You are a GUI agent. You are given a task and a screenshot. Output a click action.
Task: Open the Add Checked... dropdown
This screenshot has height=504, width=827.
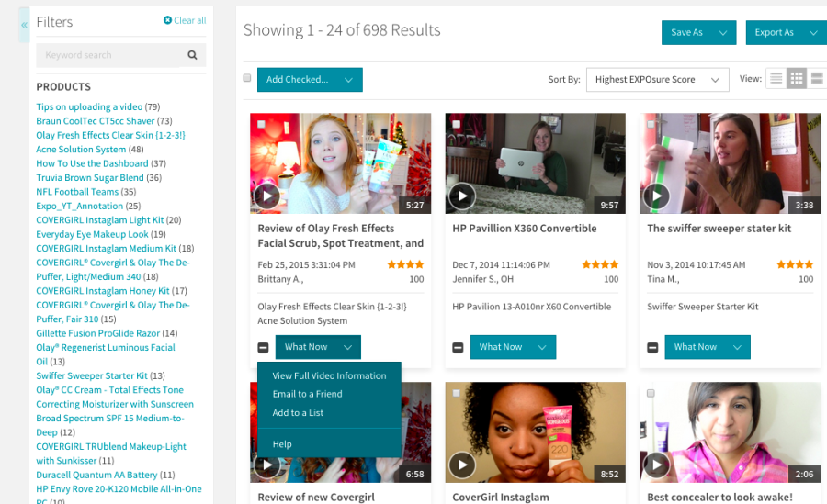coord(310,80)
